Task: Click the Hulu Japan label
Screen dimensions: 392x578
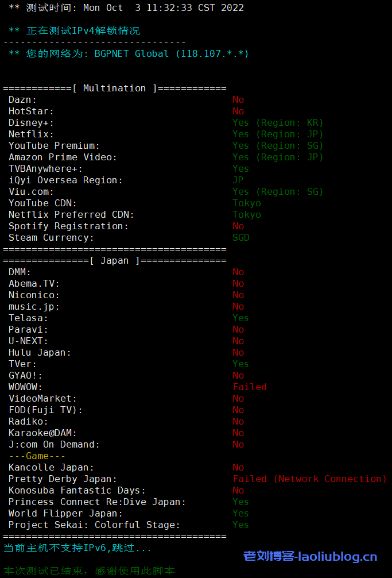Action: click(x=40, y=352)
